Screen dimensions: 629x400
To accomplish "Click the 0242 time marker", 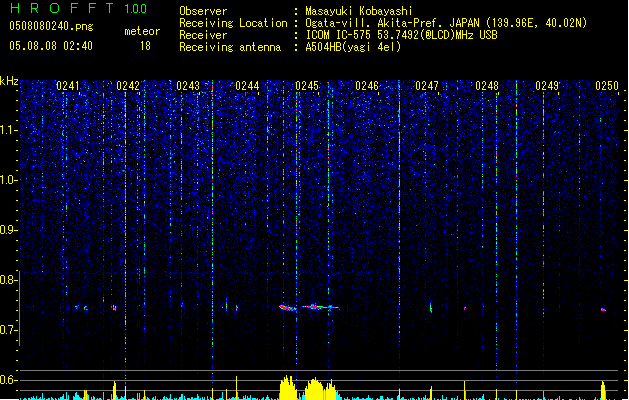I will point(128,86).
